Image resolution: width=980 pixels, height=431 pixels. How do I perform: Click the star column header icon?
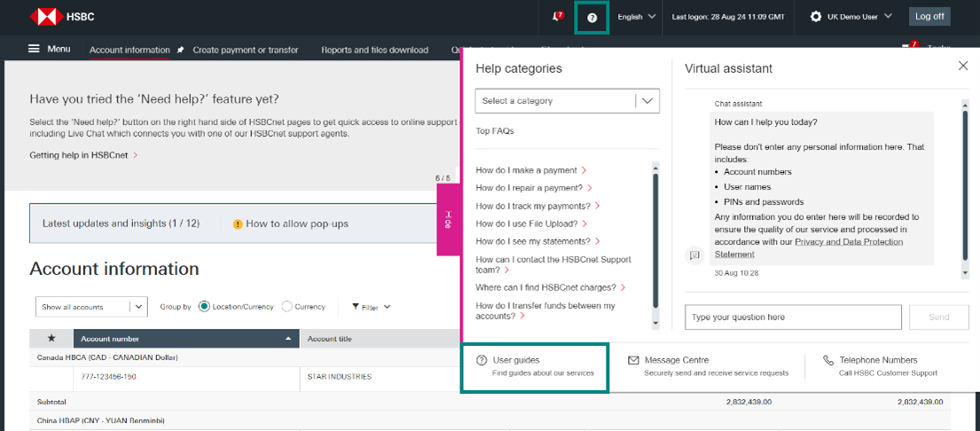coord(51,339)
